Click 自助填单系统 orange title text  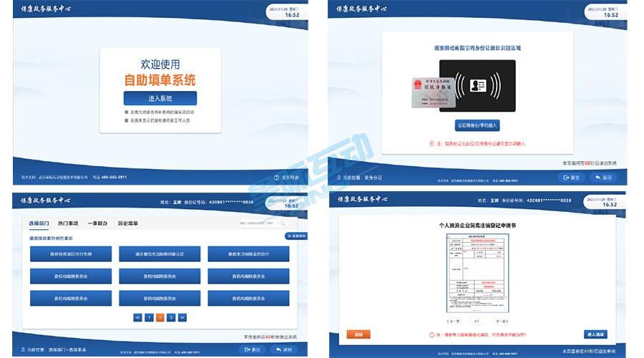click(160, 79)
